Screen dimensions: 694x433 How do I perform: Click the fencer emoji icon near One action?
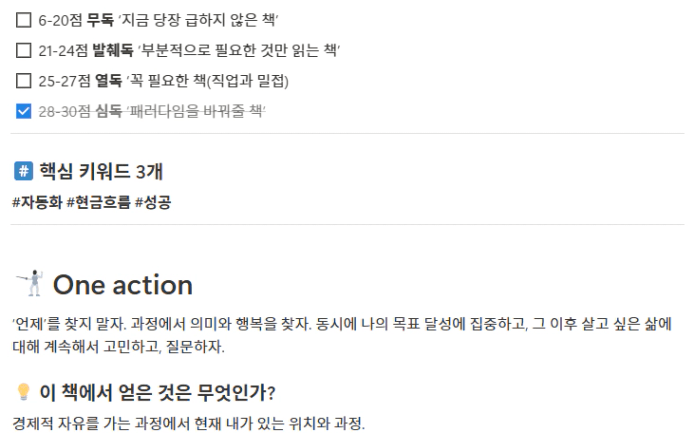[30, 283]
